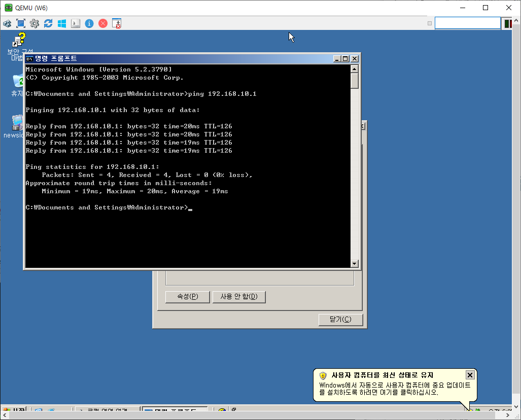This screenshot has width=521, height=420.
Task: Toggle the small checkbox beside the top-right input
Action: (x=430, y=23)
